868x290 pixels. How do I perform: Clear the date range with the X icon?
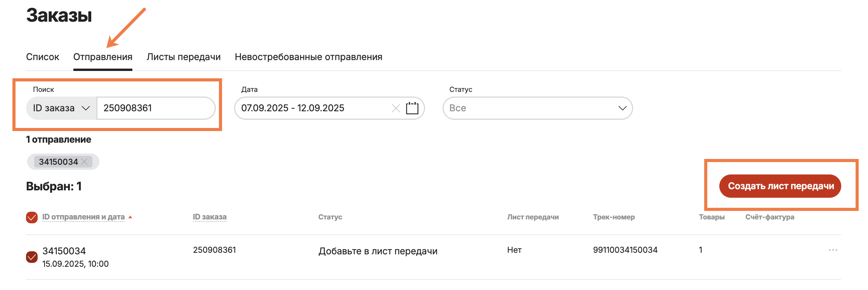pos(396,108)
